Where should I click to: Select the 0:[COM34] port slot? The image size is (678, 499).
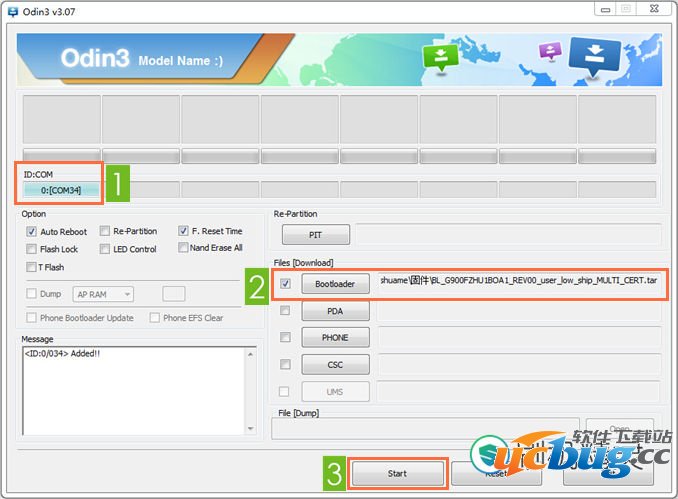click(x=61, y=189)
